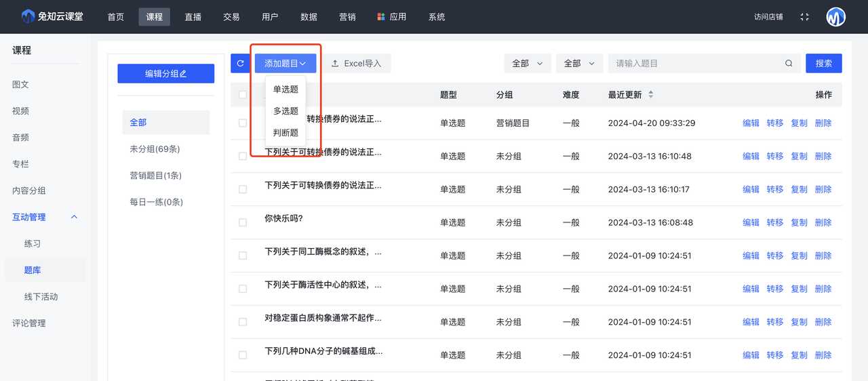
Task: Click the 兔知云课堂 logo
Action: coord(52,16)
